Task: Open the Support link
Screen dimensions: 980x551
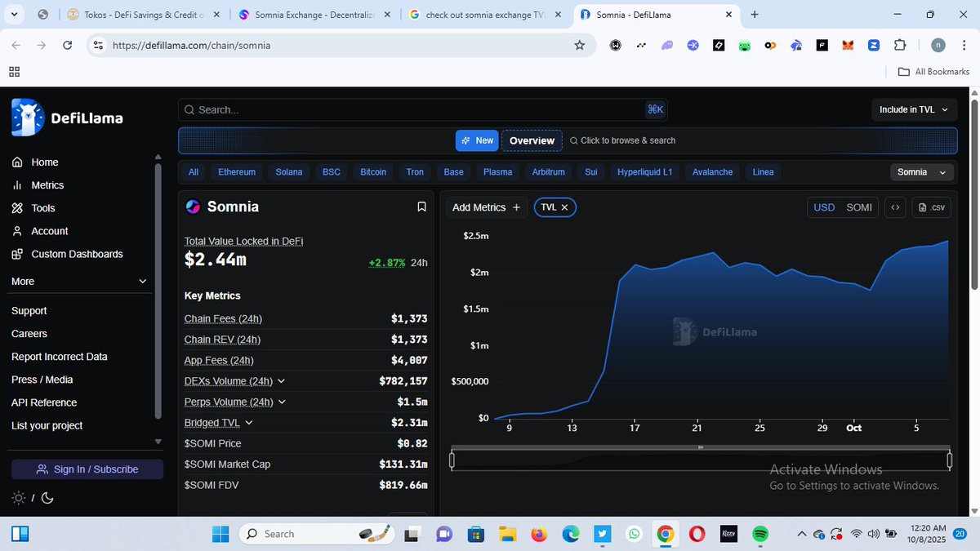Action: (x=29, y=311)
